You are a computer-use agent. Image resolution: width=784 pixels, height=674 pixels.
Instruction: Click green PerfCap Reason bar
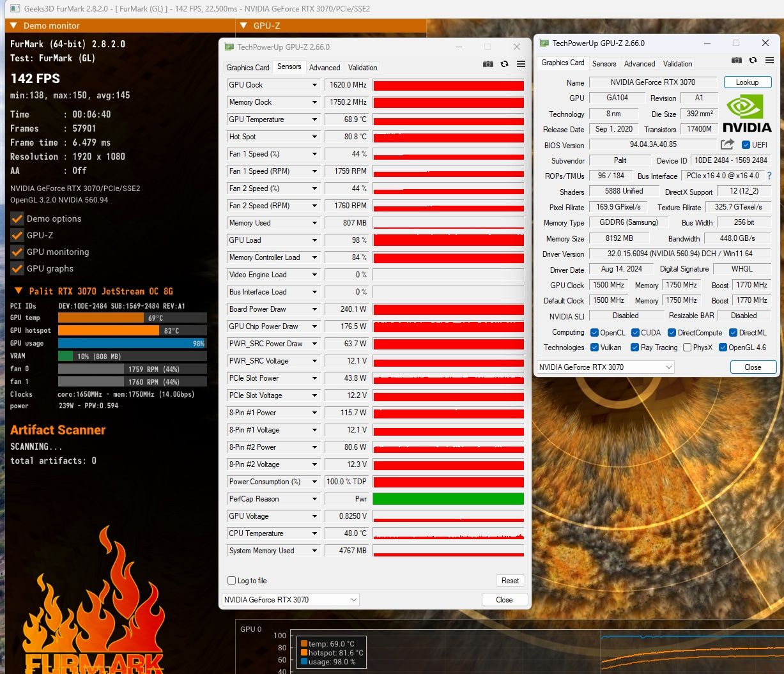[x=449, y=499]
